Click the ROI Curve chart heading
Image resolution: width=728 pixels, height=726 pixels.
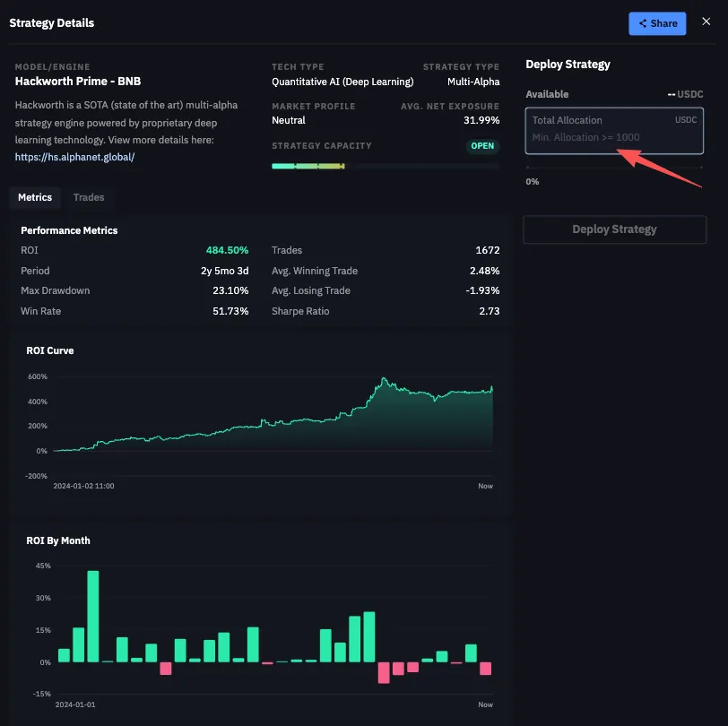point(50,350)
